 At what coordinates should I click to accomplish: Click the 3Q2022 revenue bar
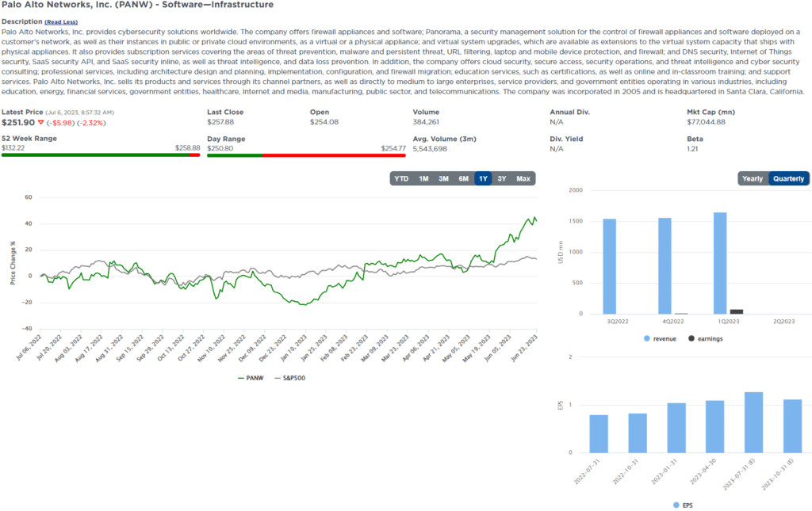tap(610, 266)
